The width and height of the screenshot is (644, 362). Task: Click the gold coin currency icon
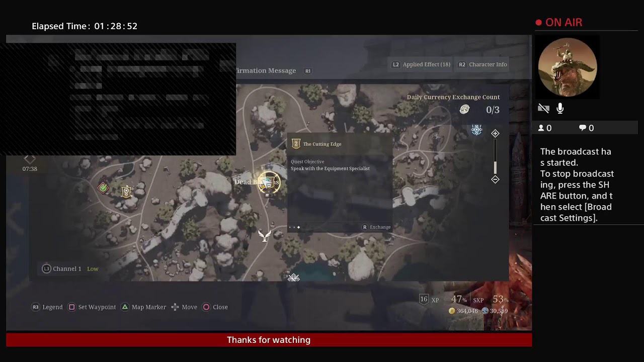[452, 311]
